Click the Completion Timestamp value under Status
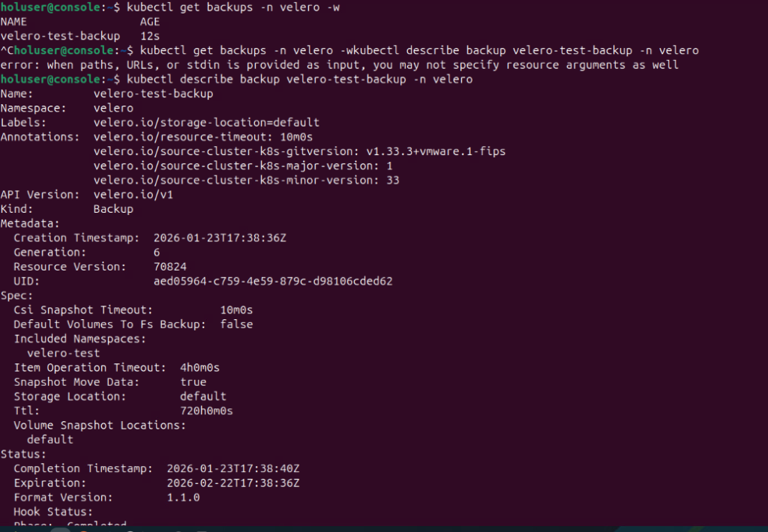 (x=232, y=468)
